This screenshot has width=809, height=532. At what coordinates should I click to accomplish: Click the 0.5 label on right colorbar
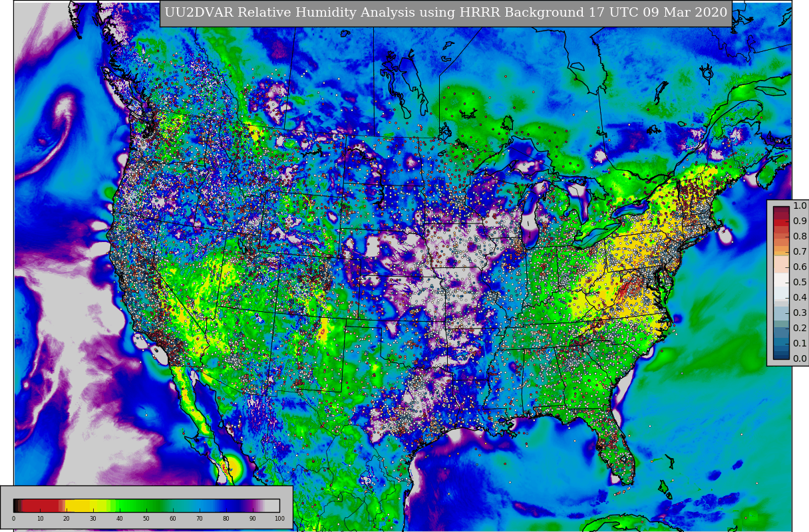(800, 283)
